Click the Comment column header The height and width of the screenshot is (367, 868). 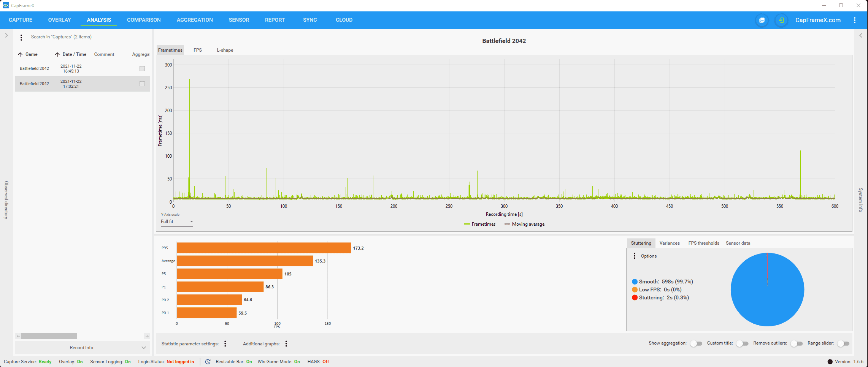click(x=104, y=54)
